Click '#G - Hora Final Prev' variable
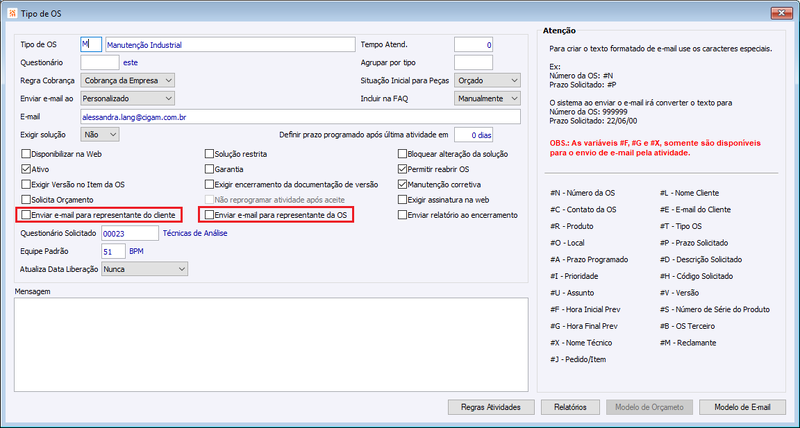This screenshot has width=800, height=428. (x=584, y=326)
